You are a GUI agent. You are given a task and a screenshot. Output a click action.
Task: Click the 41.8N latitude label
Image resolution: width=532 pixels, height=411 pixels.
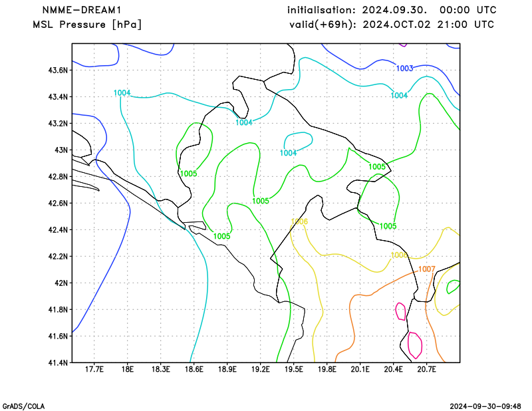click(58, 310)
